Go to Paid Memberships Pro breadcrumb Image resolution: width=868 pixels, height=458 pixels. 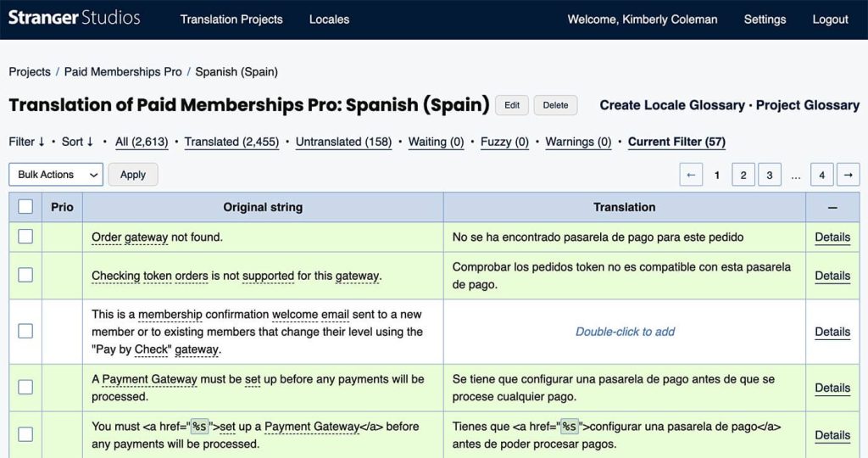click(123, 72)
